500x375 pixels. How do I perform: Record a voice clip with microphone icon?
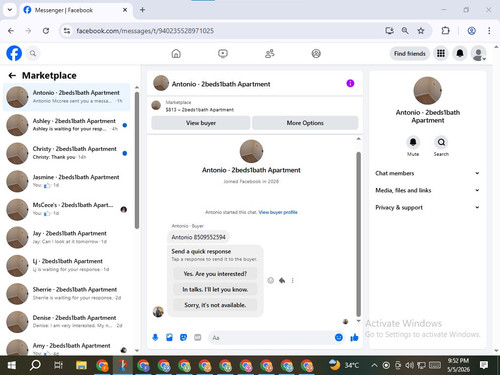155,338
